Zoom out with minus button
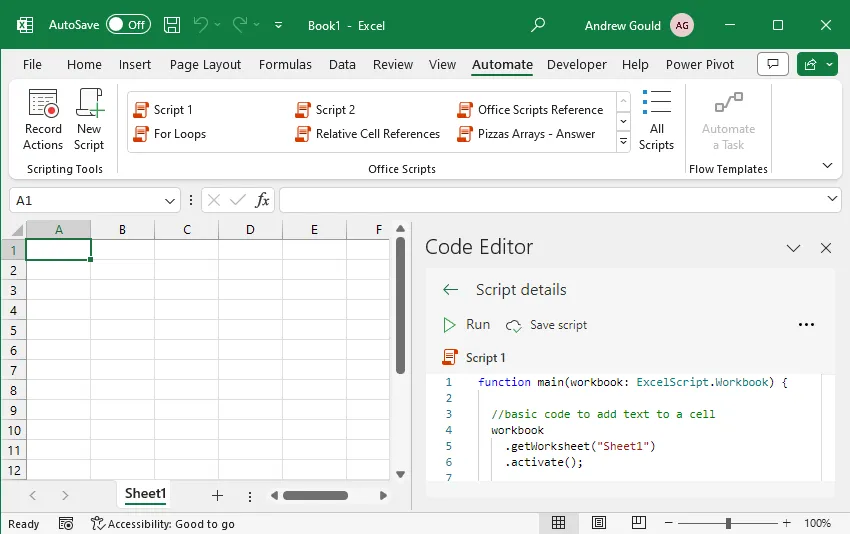Screen dimensions: 850x534 668,523
